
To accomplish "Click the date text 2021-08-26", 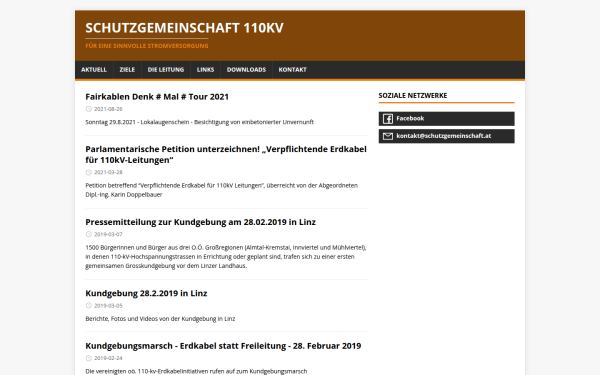I will (x=108, y=109).
